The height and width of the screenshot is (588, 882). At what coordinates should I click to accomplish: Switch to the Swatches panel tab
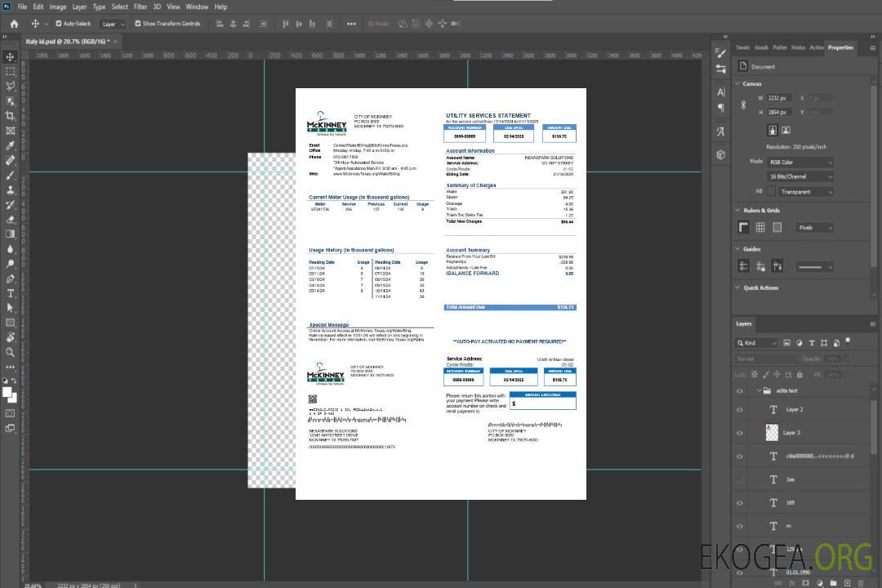coord(742,47)
